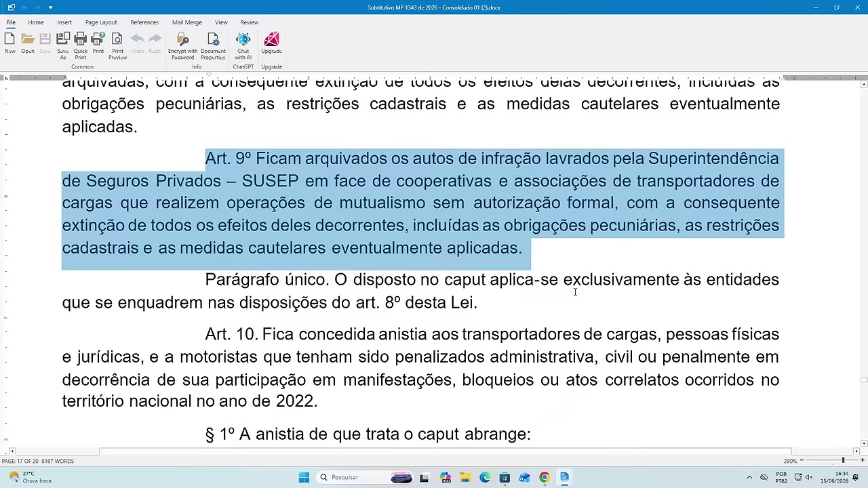Switch to the Insert tab
The width and height of the screenshot is (868, 488).
click(x=64, y=22)
